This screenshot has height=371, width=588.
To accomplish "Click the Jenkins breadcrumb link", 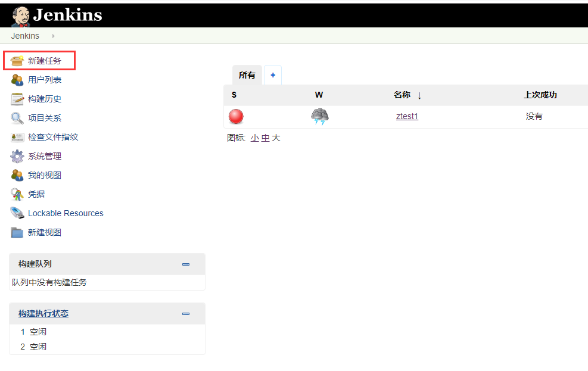I will tap(25, 36).
